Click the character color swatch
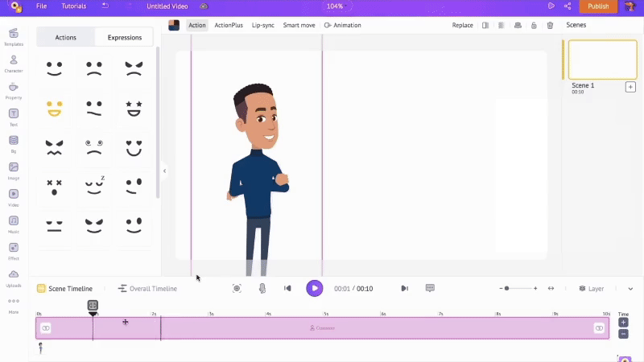 (174, 25)
